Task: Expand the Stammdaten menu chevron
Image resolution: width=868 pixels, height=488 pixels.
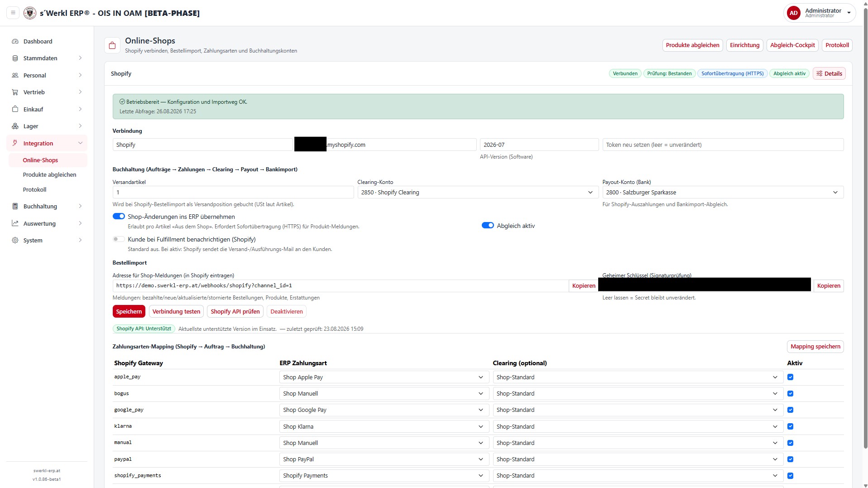Action: pyautogui.click(x=80, y=58)
